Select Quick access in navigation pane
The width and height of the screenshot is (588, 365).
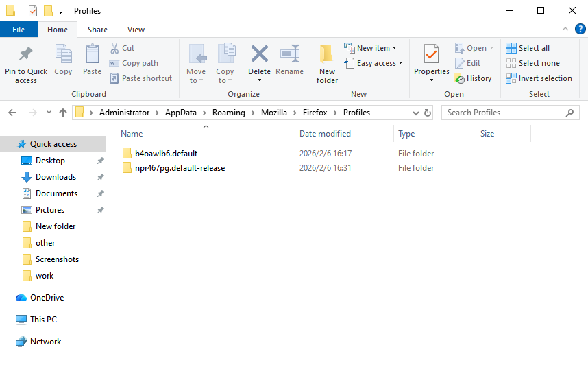tap(53, 144)
